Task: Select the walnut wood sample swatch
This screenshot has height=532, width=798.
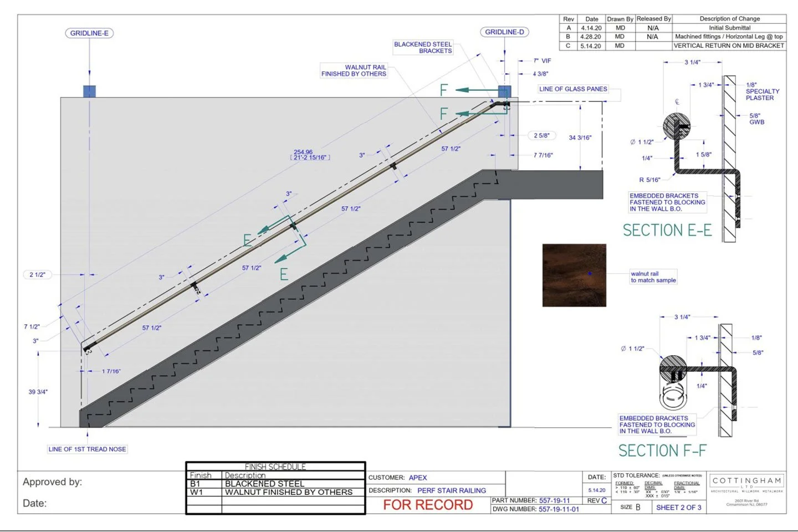Action: (x=574, y=275)
